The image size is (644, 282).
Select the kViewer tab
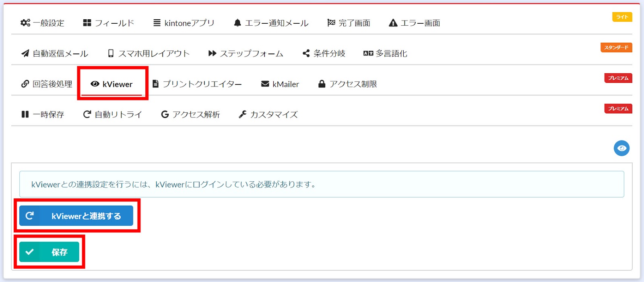[x=112, y=84]
